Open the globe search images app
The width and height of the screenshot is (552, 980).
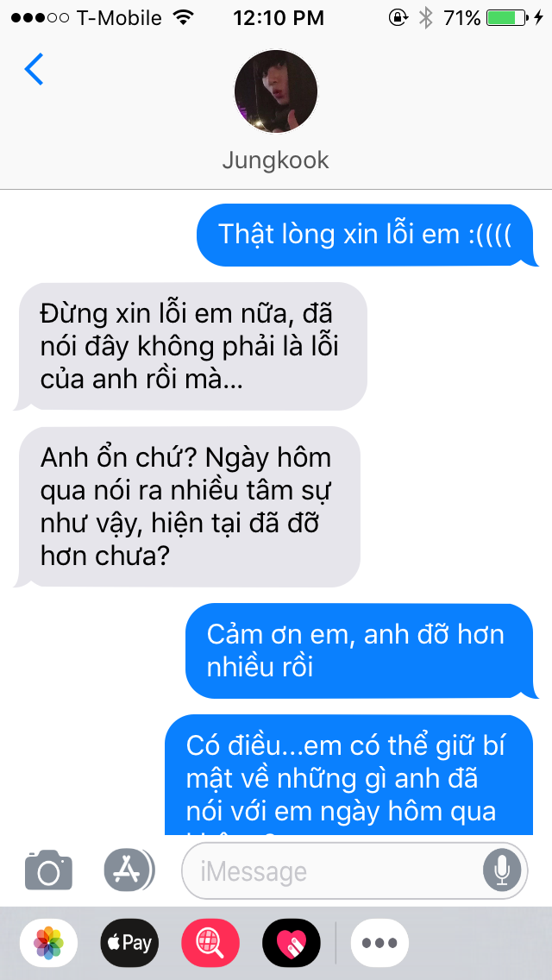(x=210, y=943)
